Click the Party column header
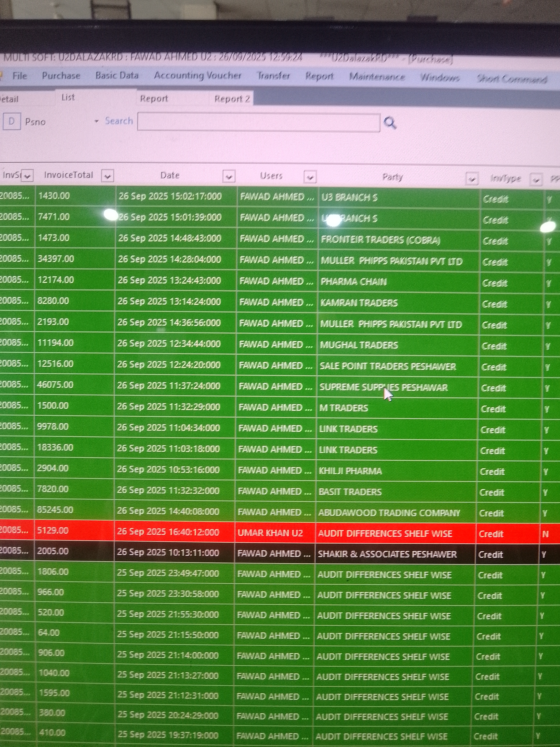 point(392,177)
